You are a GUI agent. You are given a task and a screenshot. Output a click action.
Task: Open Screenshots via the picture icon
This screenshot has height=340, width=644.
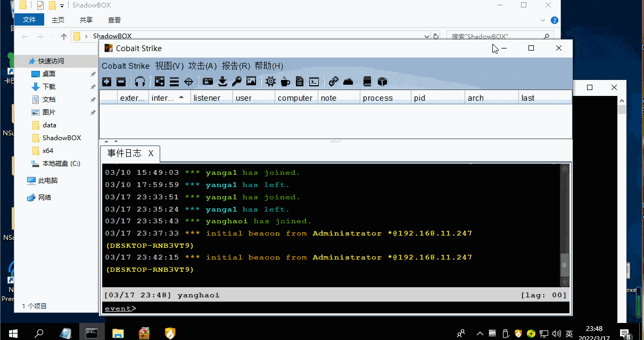tap(251, 82)
